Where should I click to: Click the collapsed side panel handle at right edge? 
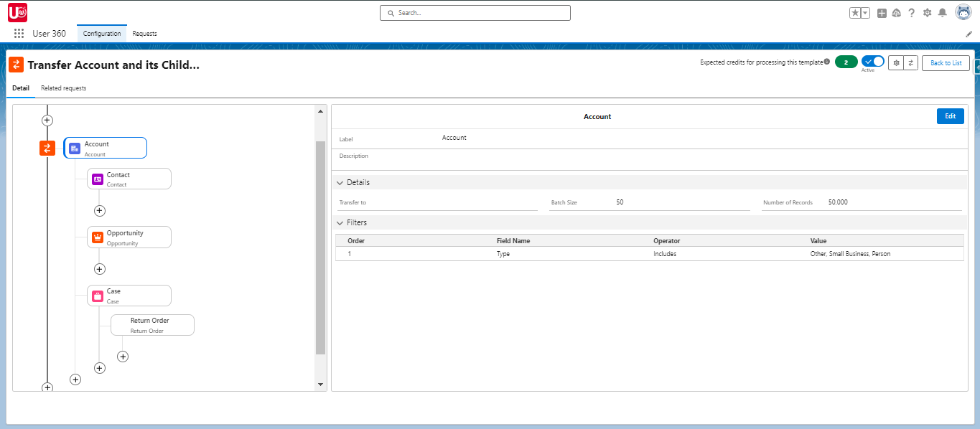point(977,68)
